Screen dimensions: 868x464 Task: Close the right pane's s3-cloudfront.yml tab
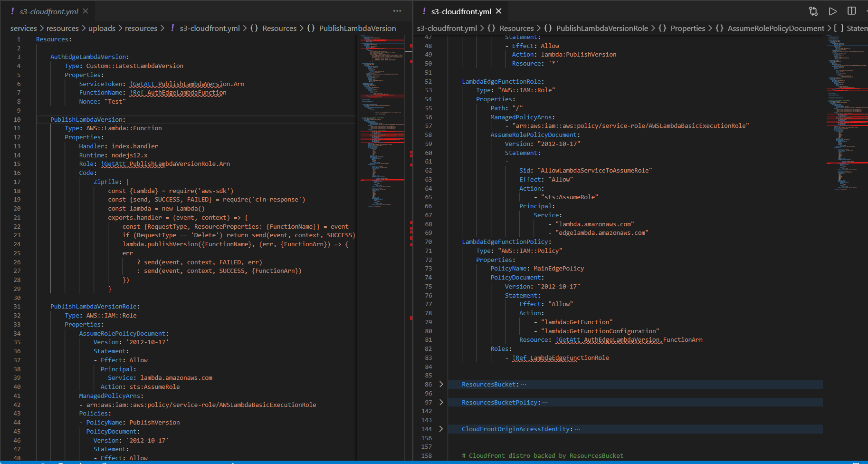498,11
